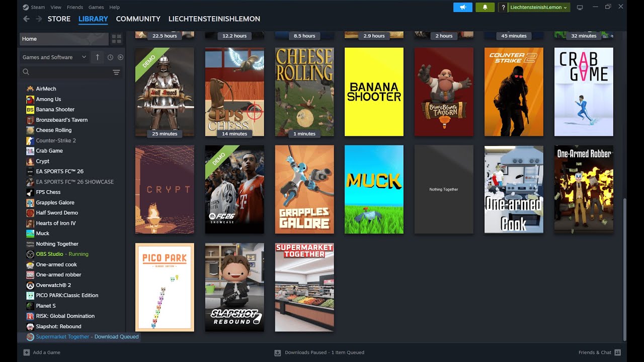The height and width of the screenshot is (362, 644).
Task: Open the View menu
Action: (56, 7)
